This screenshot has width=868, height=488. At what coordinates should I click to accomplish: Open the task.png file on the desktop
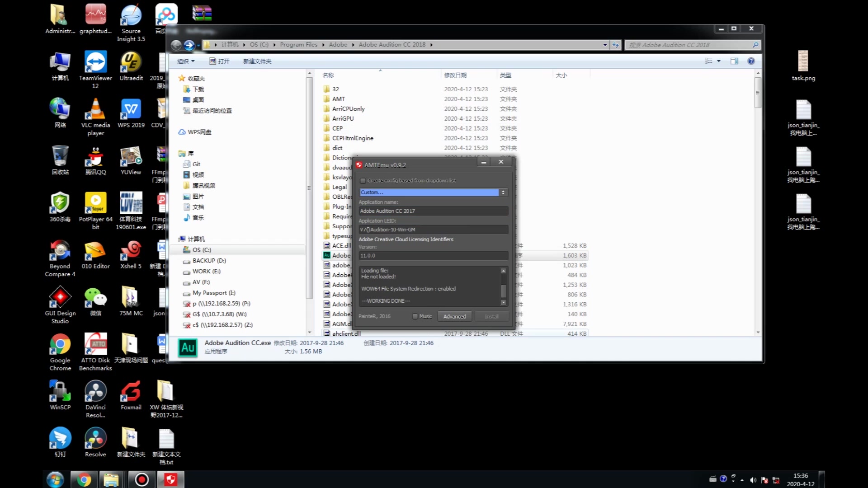point(803,66)
